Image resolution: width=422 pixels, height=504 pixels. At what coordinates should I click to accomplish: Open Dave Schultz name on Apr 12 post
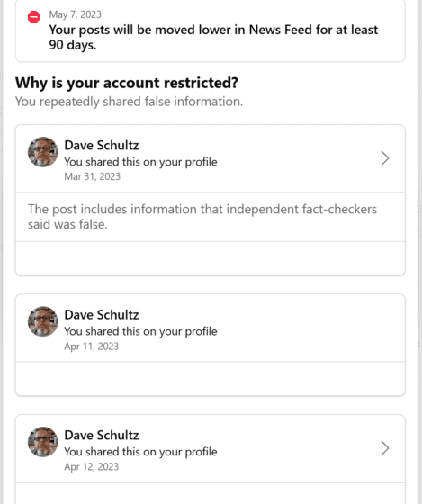[102, 436]
